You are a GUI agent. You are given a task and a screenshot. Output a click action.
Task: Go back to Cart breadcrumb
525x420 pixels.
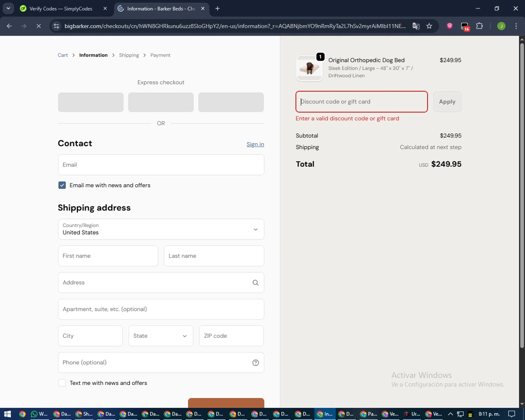pyautogui.click(x=63, y=55)
